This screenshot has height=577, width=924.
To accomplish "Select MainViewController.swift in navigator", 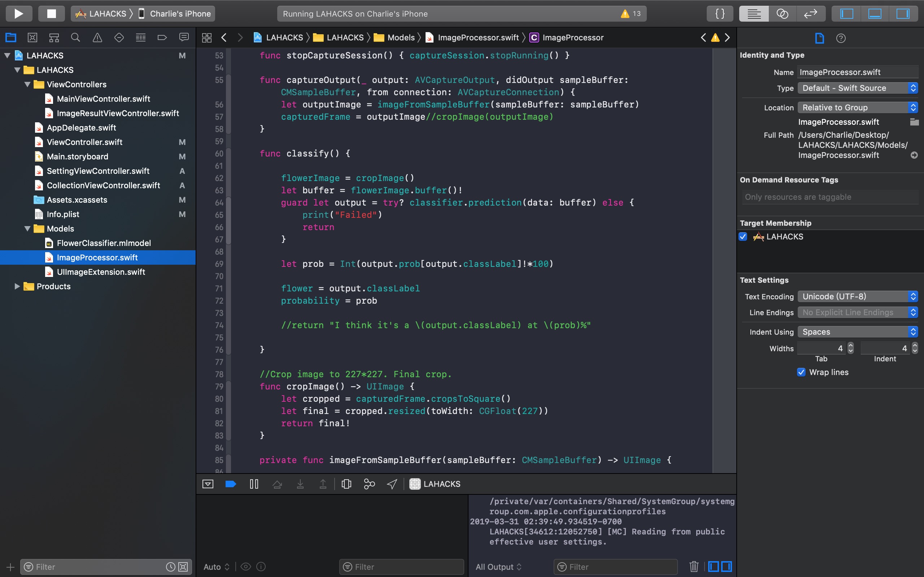I will (103, 99).
